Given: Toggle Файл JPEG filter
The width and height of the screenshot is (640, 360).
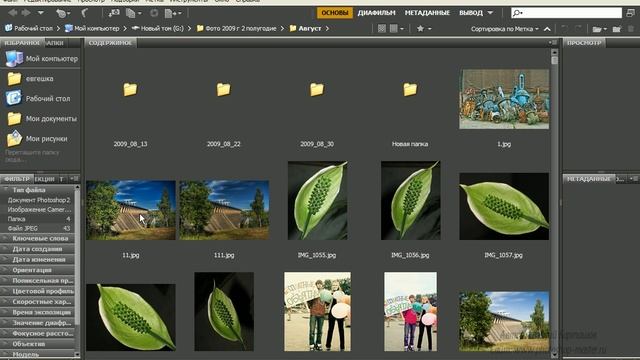Looking at the screenshot, I should coord(38,228).
